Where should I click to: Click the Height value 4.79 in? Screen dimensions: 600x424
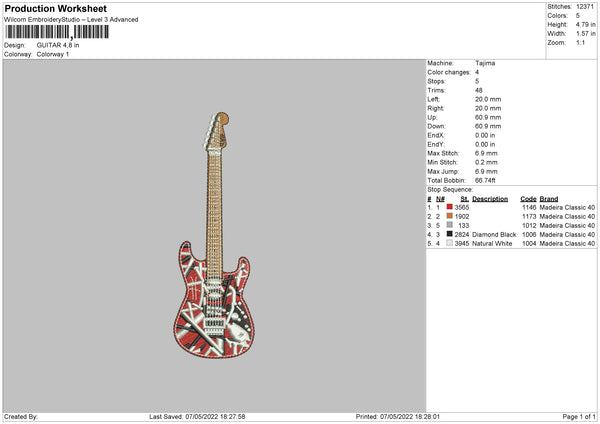(x=585, y=24)
